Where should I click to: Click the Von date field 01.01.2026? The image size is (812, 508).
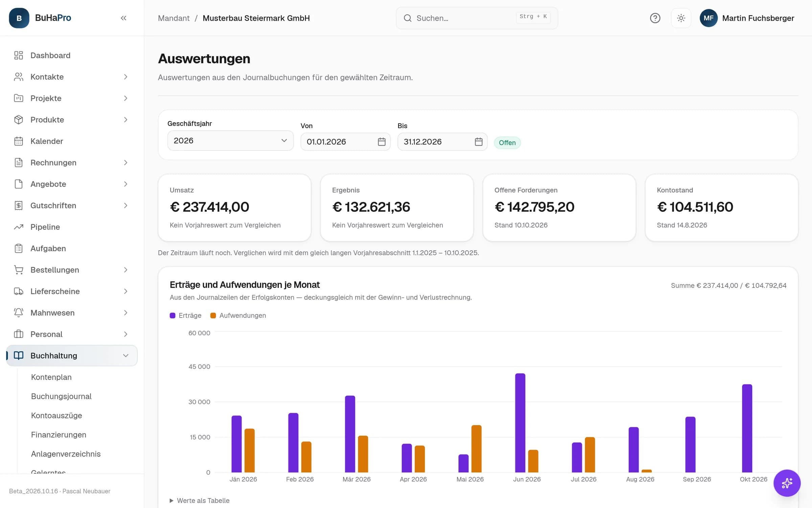[x=345, y=142]
